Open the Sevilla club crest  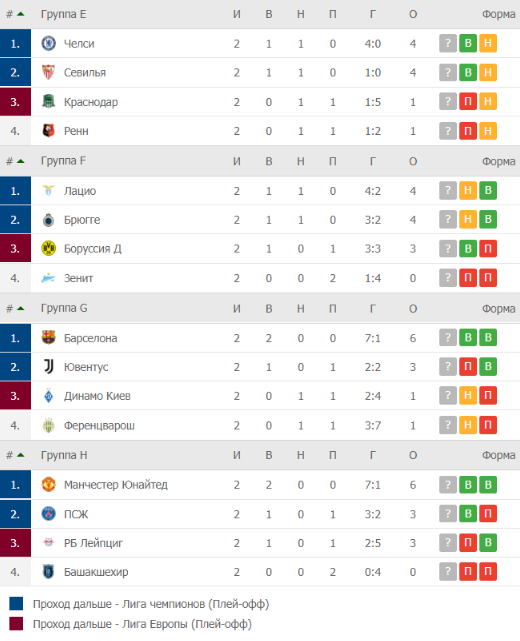tap(49, 72)
